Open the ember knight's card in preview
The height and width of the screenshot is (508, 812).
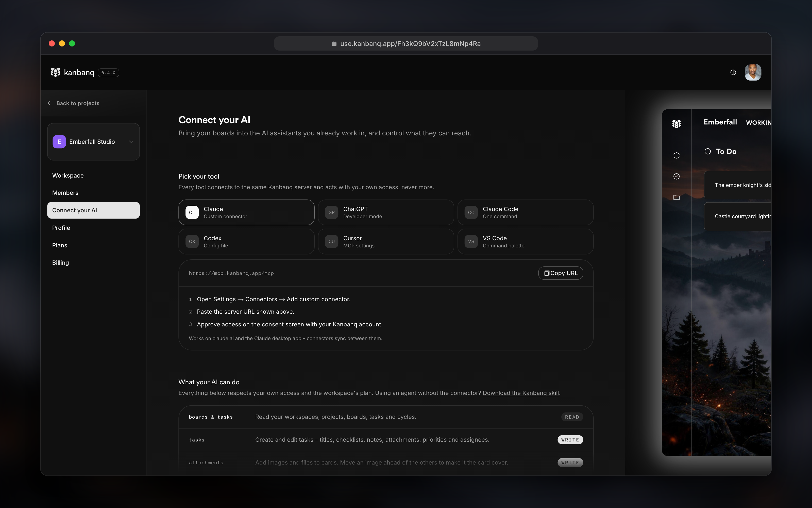738,185
